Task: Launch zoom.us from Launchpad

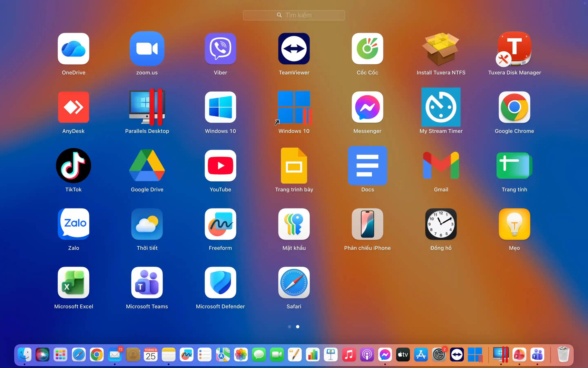Action: point(147,49)
